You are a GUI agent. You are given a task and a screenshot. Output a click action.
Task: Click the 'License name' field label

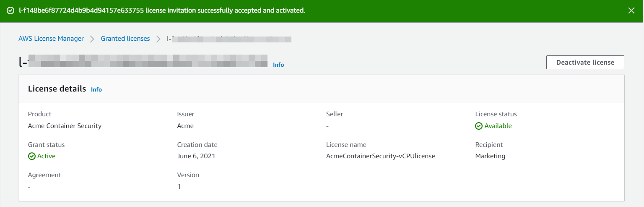(x=346, y=144)
